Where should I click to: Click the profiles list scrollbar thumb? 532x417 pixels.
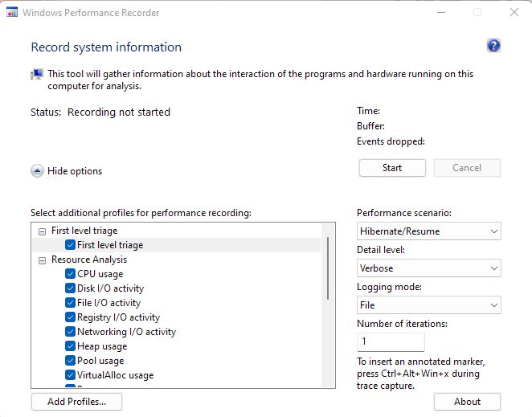click(328, 268)
